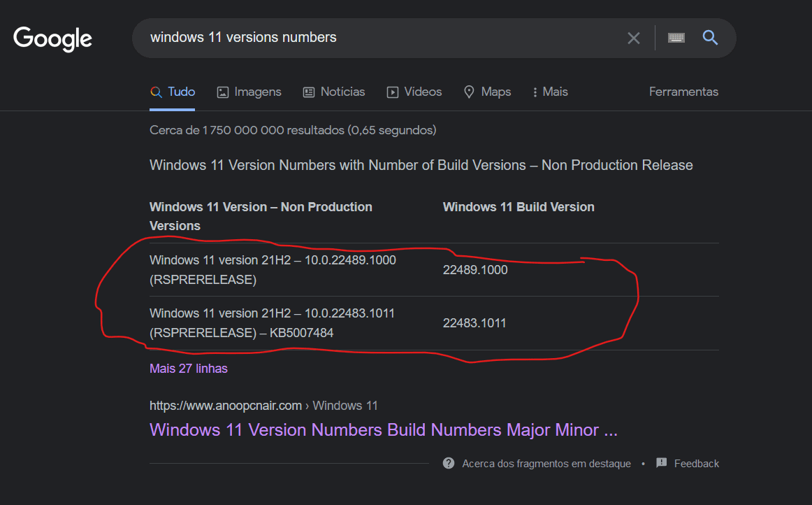
Task: Open 'Windows 11 Version Numbers Build Numbers Major Minor' result
Action: (384, 430)
